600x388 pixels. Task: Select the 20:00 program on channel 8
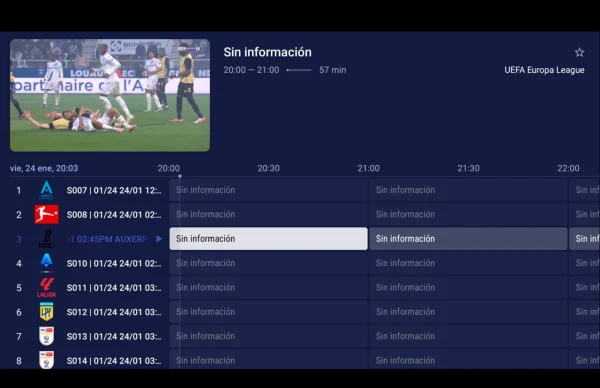269,360
